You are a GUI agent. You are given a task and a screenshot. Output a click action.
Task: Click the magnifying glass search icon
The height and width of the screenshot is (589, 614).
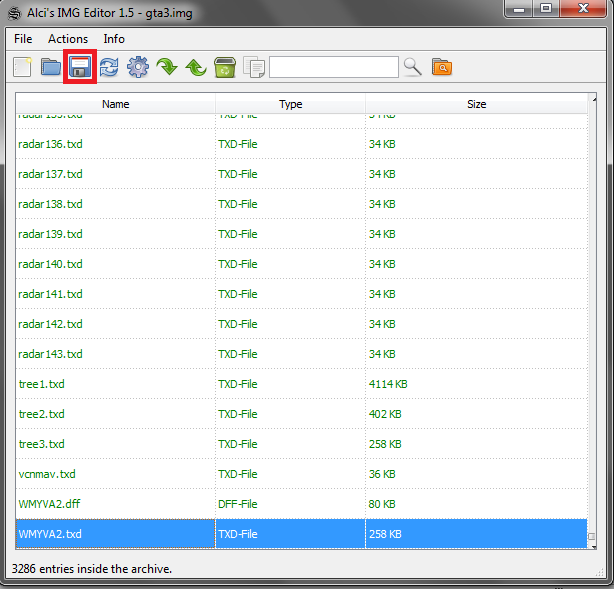pos(412,67)
